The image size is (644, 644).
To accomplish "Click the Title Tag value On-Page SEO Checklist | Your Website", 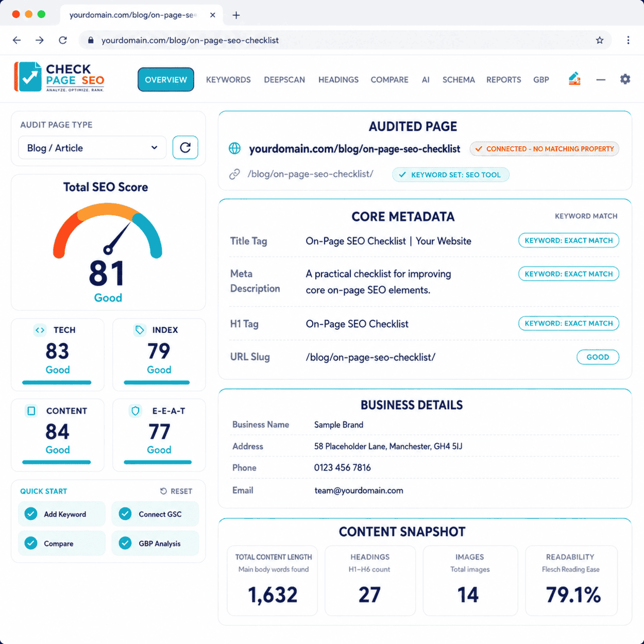I will (x=388, y=241).
